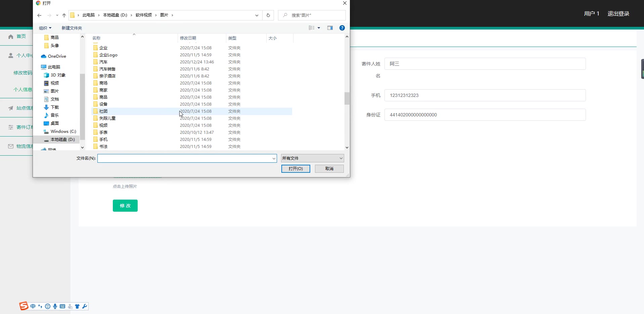Sort files by 类型 column
Screen dimensions: 644x314
246,38
